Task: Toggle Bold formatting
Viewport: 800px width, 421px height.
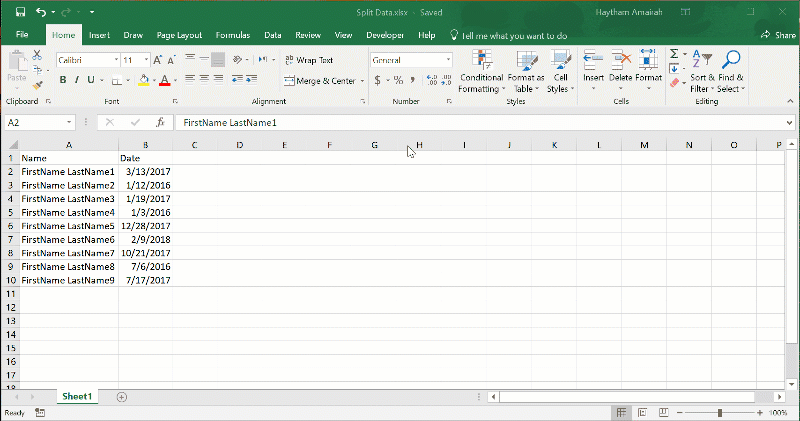Action: pos(62,80)
